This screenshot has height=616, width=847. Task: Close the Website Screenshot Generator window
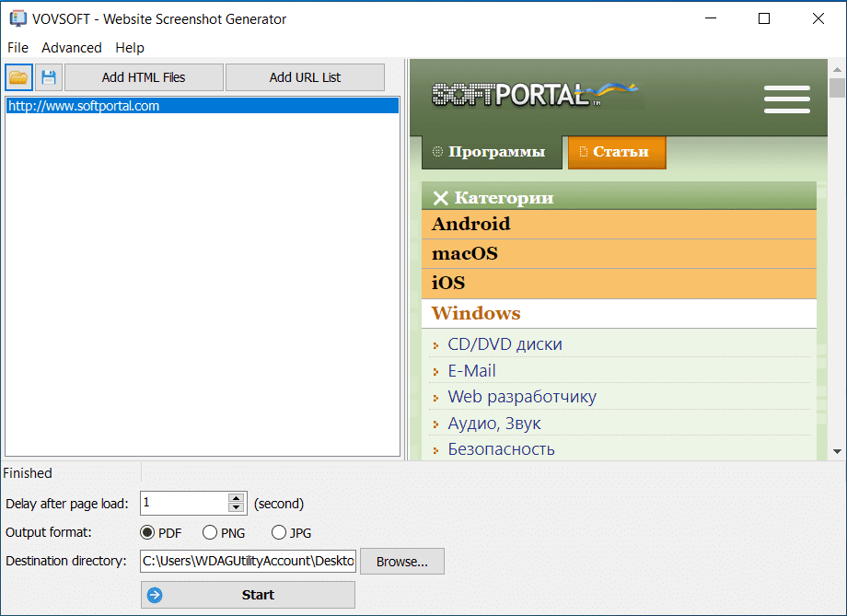[818, 18]
